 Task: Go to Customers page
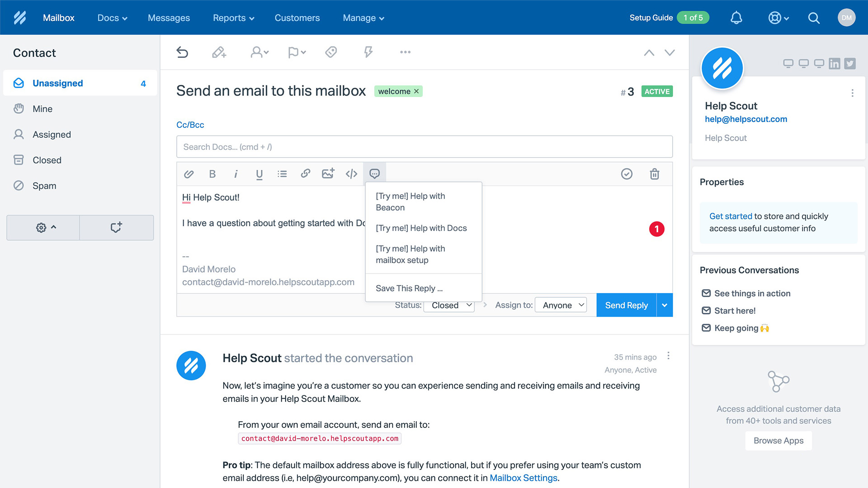click(x=297, y=18)
